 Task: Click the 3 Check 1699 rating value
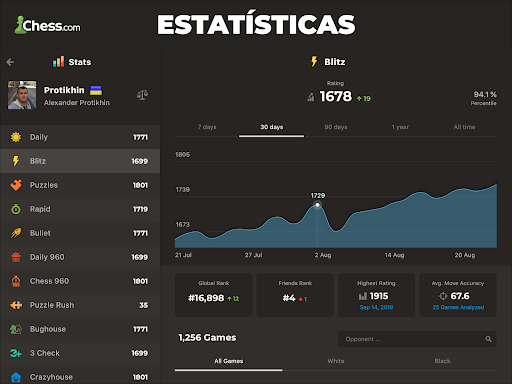[140, 353]
